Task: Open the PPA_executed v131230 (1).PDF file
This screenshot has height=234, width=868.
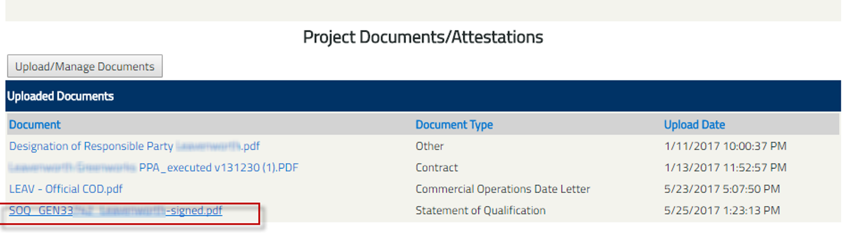Action: pyautogui.click(x=218, y=168)
